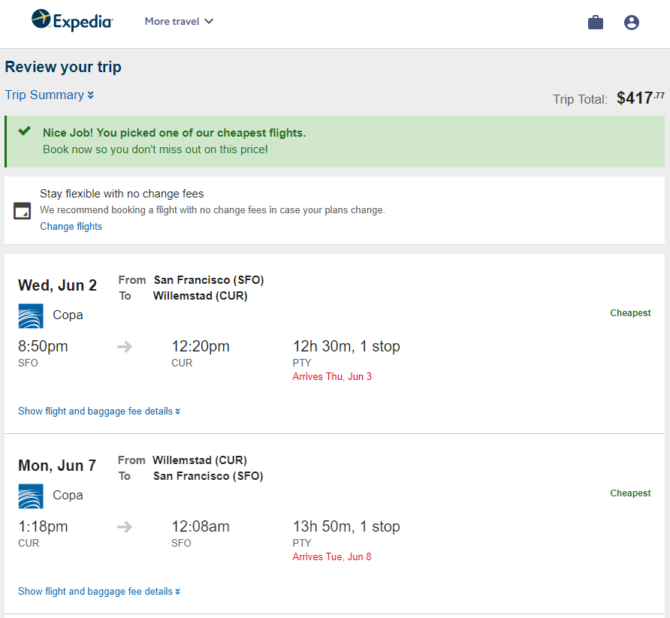This screenshot has height=618, width=670.
Task: Show flight and baggage details for Jun 7
Action: [99, 592]
